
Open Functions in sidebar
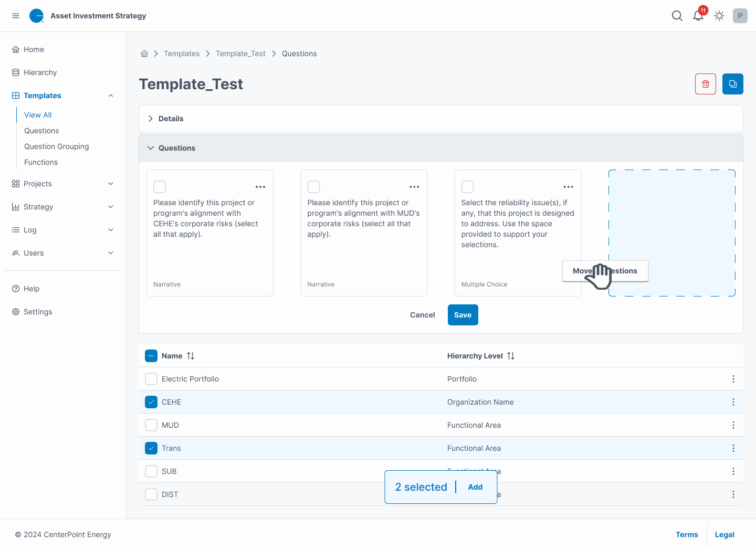(x=41, y=162)
